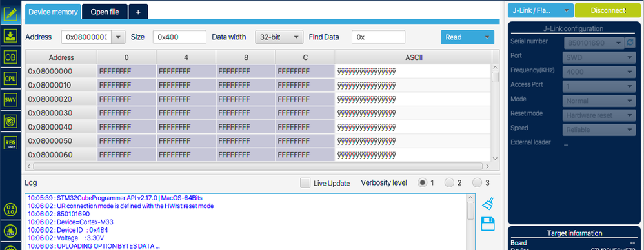Click the log line Voltage : 3.30V

point(66,238)
